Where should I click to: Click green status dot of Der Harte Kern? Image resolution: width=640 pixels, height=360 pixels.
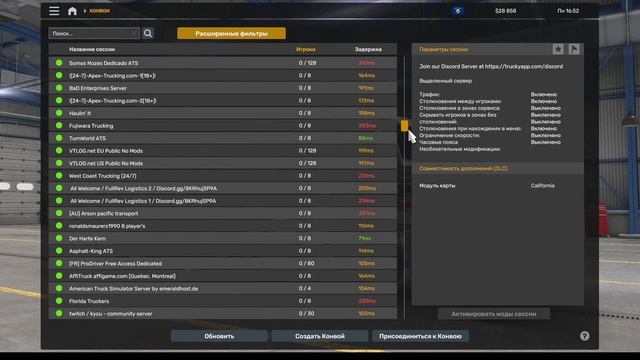coord(59,238)
